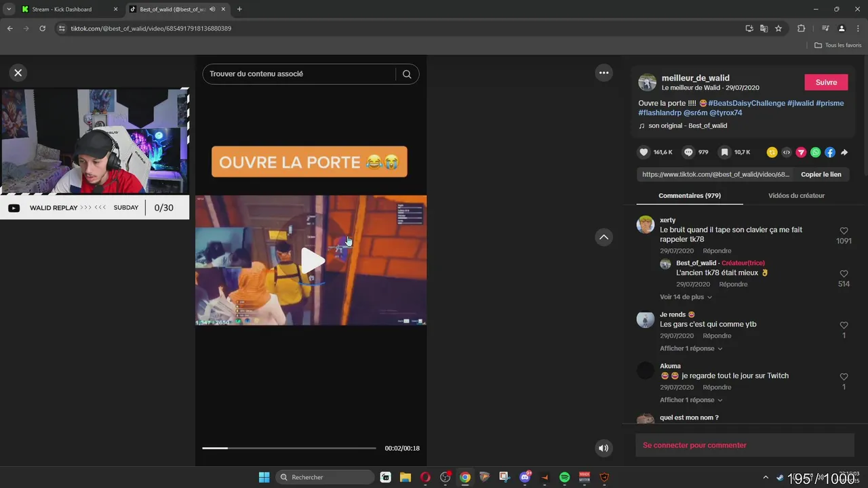868x488 pixels.
Task: Show hidden system tray icons chevron
Action: [x=766, y=477]
